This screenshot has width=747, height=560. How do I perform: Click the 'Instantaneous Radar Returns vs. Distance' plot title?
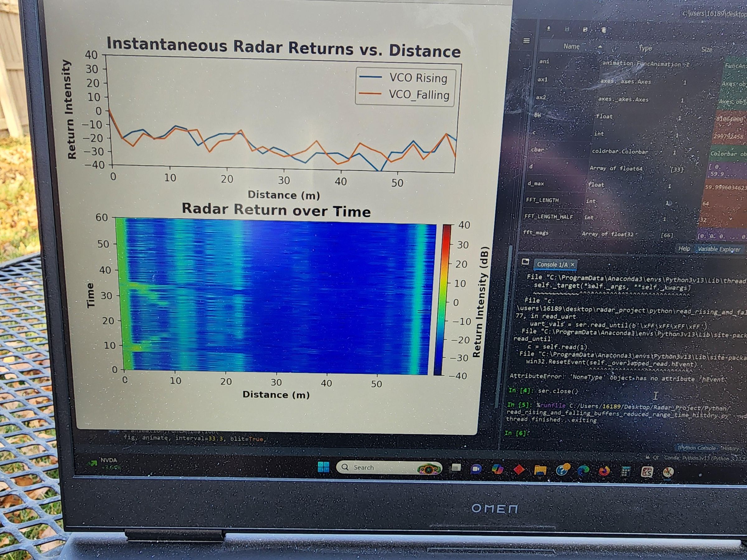284,47
